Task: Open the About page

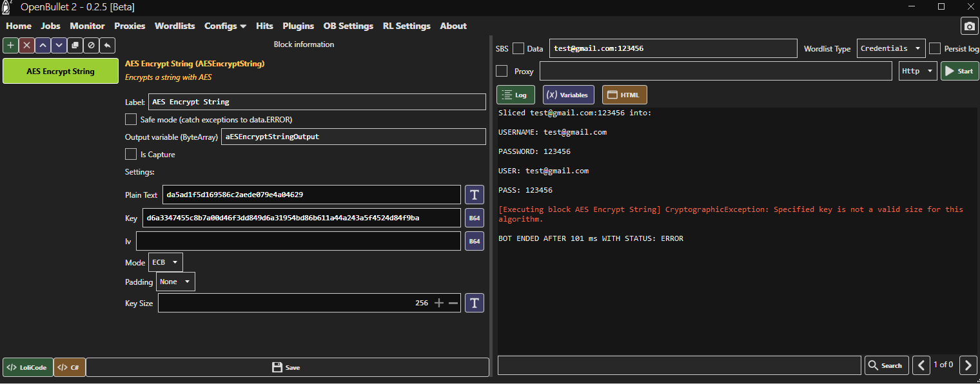Action: point(453,26)
